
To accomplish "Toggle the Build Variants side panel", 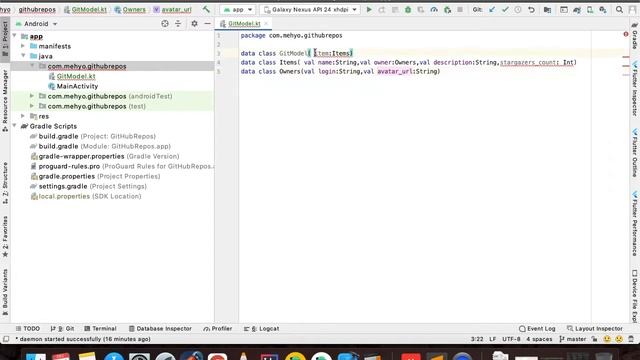I will point(5,292).
